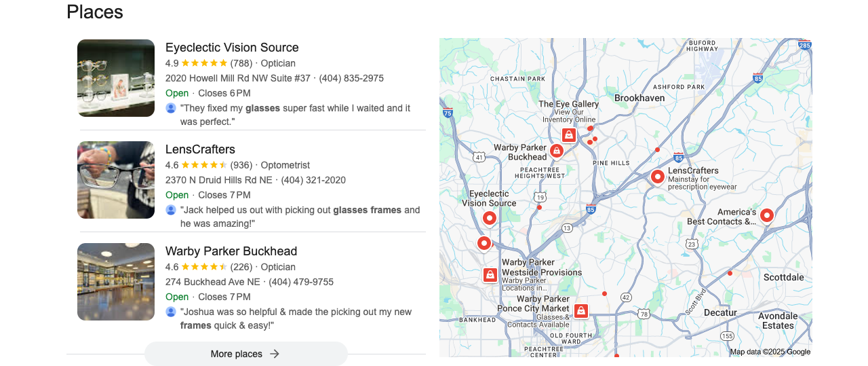
Task: Click the Brookhaven label on the map
Action: tap(639, 98)
